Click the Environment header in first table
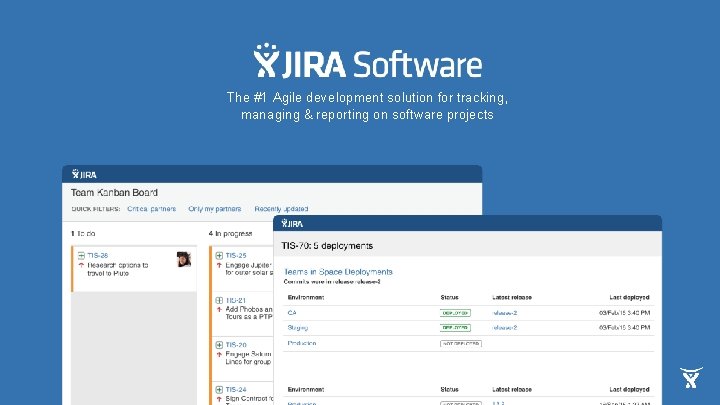Image resolution: width=720 pixels, height=405 pixels. pos(306,298)
